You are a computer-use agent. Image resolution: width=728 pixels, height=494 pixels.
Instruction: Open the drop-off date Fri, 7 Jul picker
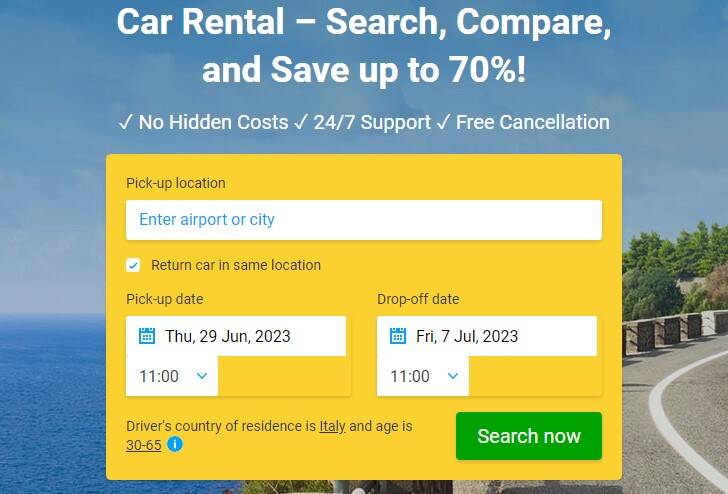[487, 336]
